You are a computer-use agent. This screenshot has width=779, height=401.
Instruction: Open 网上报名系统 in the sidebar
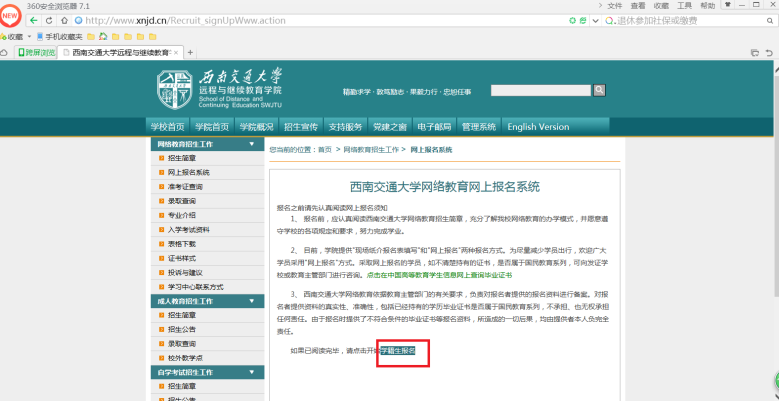tap(189, 172)
